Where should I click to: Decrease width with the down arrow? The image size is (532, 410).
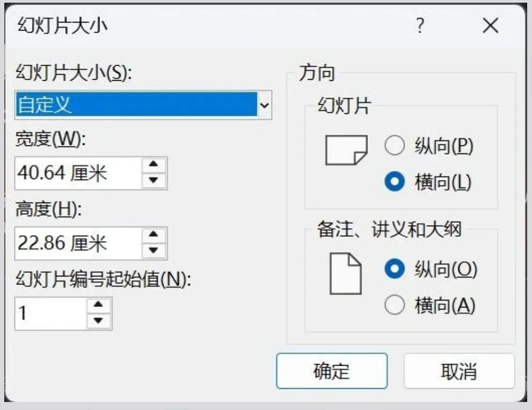[154, 180]
